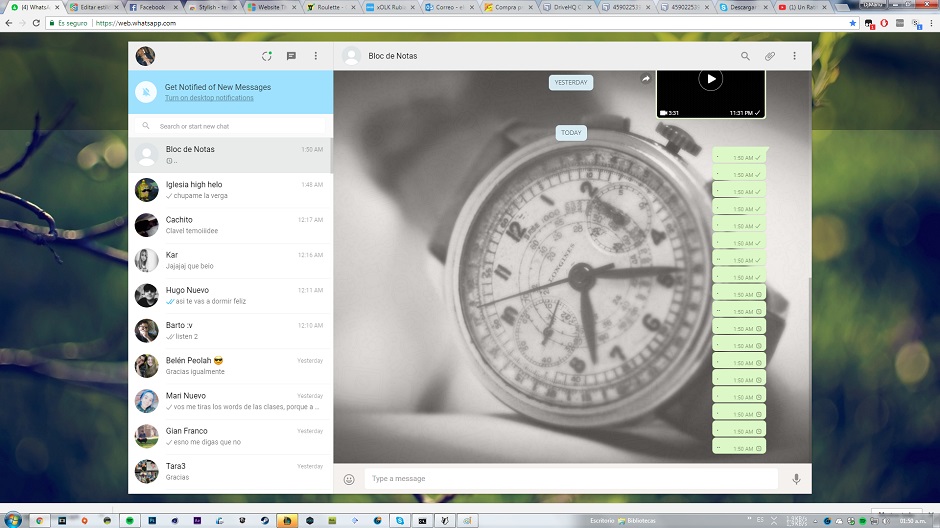Viewport: 940px width, 528px height.
Task: Start a new chat with message icon
Action: pyautogui.click(x=291, y=56)
